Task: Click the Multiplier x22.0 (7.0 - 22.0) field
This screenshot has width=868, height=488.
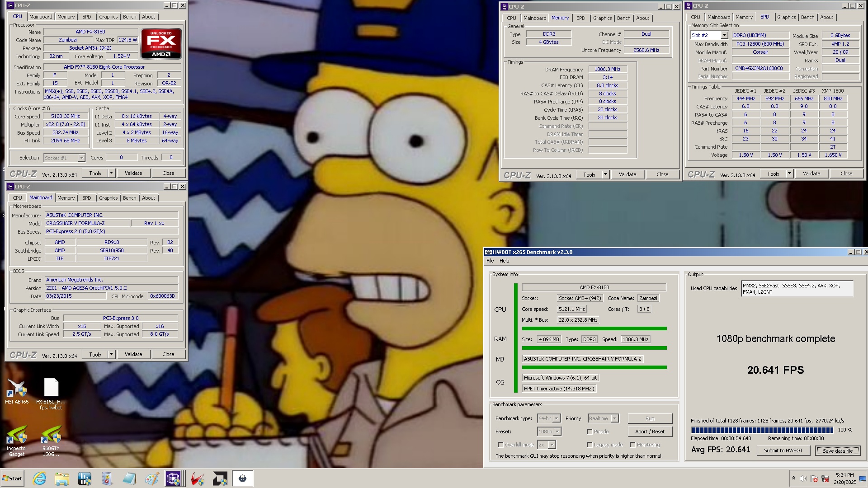Action: coord(66,124)
